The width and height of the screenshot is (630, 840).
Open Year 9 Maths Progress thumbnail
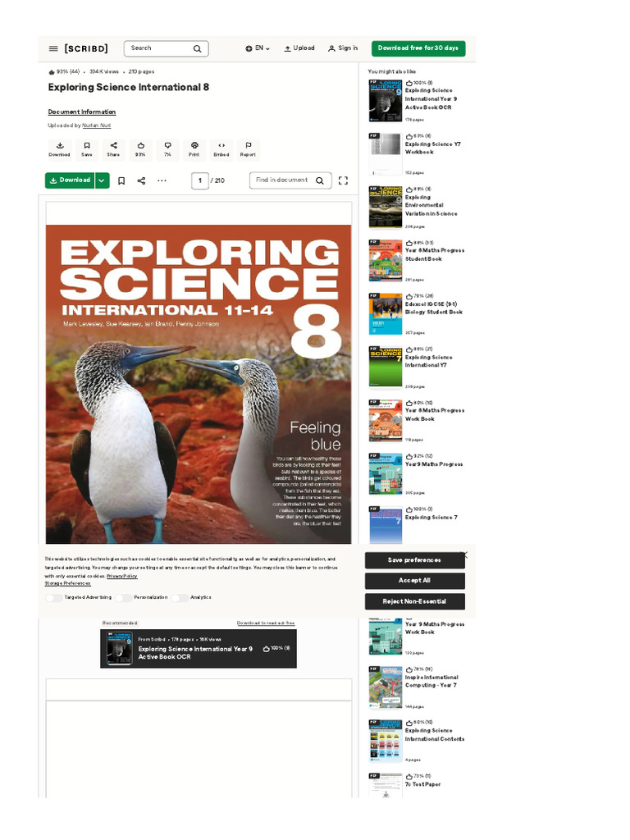click(x=386, y=474)
